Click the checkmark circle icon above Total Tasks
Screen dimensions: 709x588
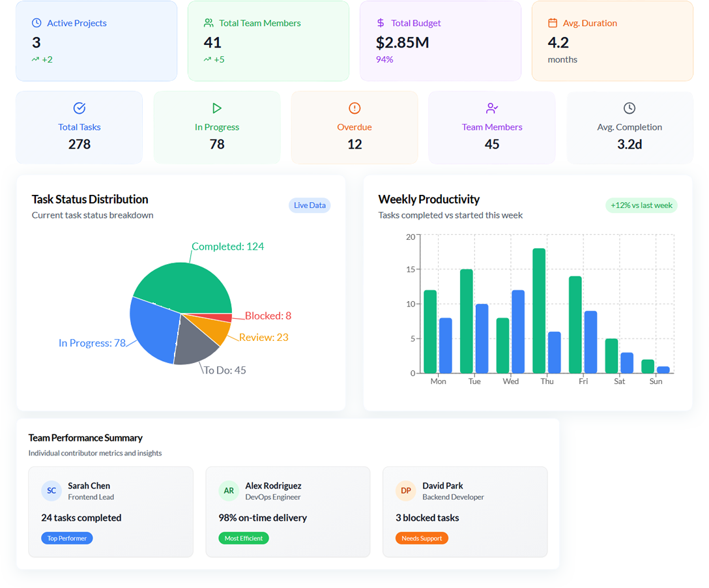coord(79,108)
